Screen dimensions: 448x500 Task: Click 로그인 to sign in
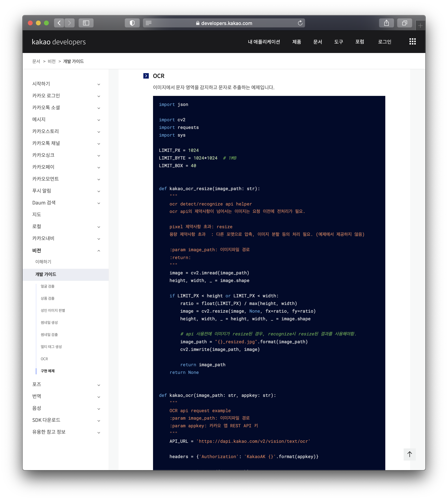[x=384, y=42]
